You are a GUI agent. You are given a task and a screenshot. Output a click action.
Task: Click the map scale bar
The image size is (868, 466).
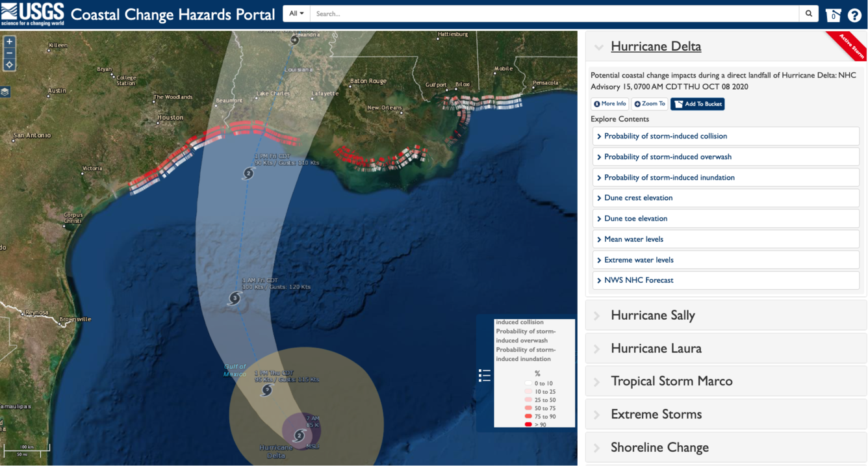coord(27,450)
